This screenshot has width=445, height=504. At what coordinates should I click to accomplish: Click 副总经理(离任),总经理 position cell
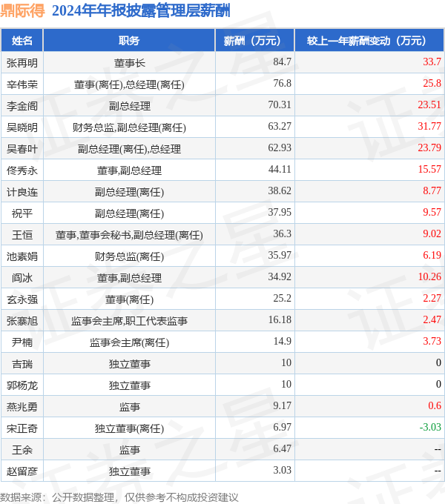tap(129, 149)
